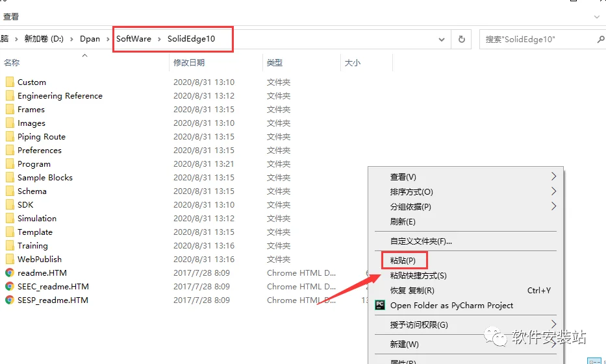Viewport: 606px width, 364px height.
Task: Click the Schema folder icon
Action: coord(10,191)
